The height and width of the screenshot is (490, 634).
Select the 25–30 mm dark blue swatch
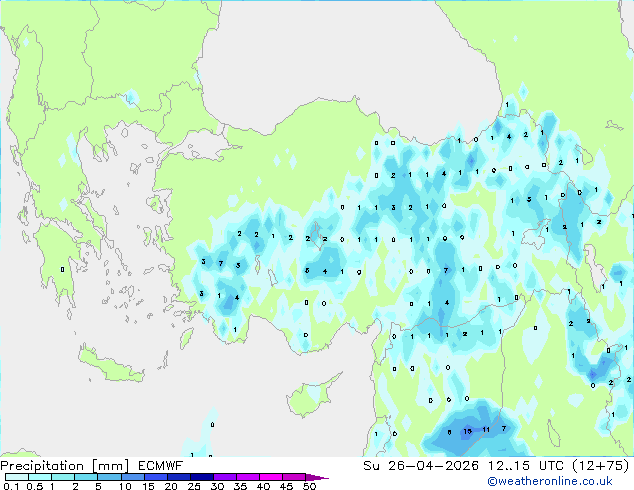[x=202, y=477]
